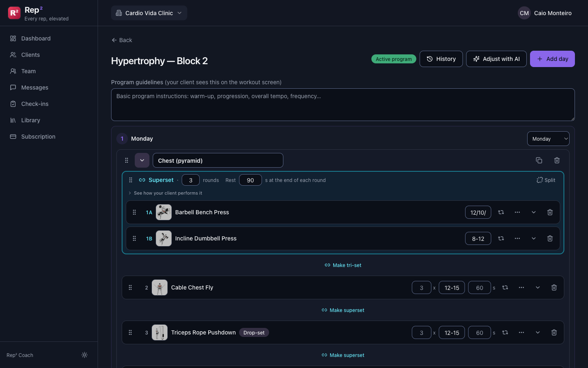The height and width of the screenshot is (368, 588).
Task: Swap the Triceps Rope Pushdown exercise
Action: (x=505, y=332)
